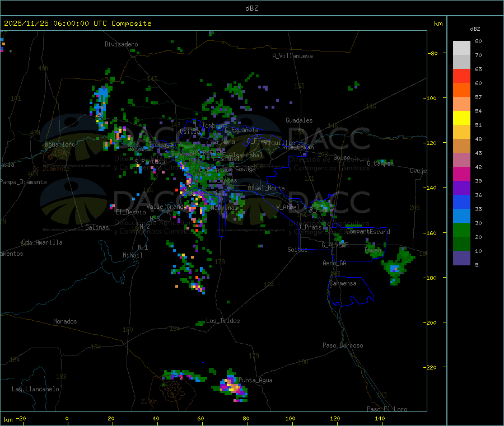Click the Carmensa location label
The width and height of the screenshot is (504, 426).
tap(343, 283)
